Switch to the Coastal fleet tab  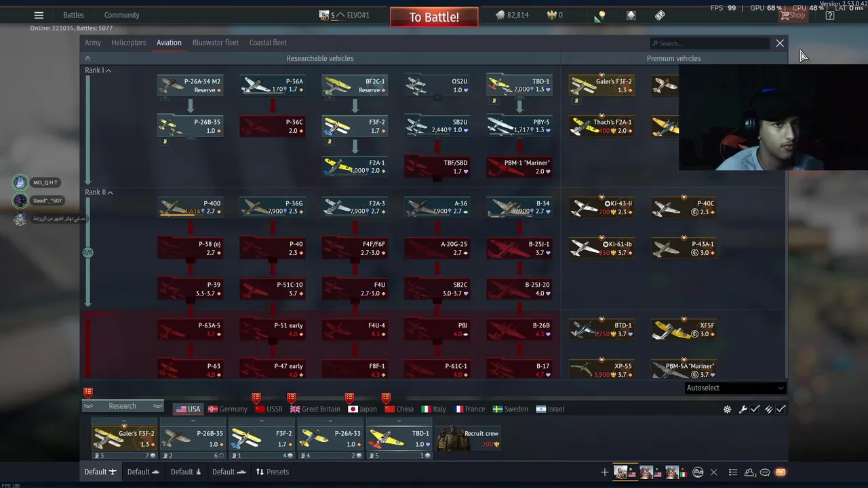[x=268, y=43]
